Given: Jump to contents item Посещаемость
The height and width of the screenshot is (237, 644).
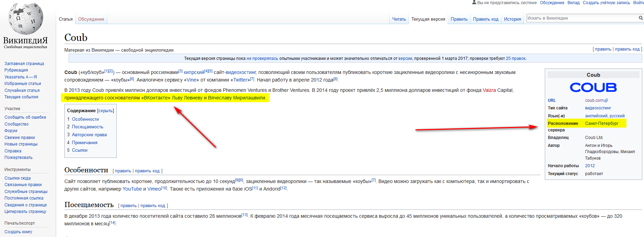Looking at the screenshot, I should [87, 127].
